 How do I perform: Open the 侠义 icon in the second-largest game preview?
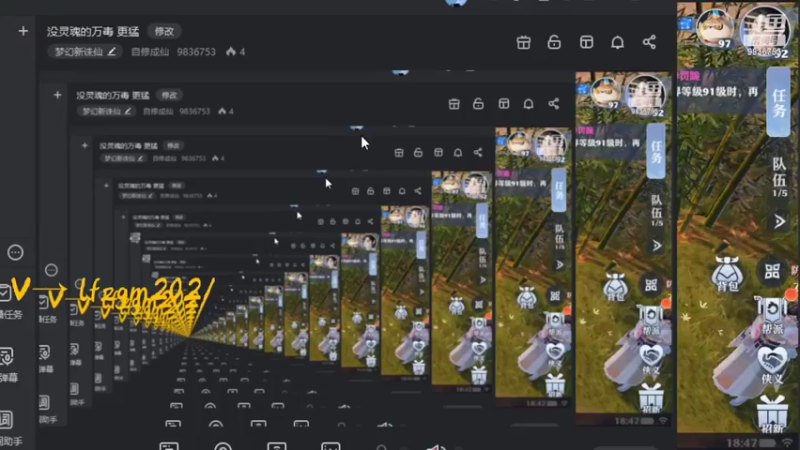(651, 360)
